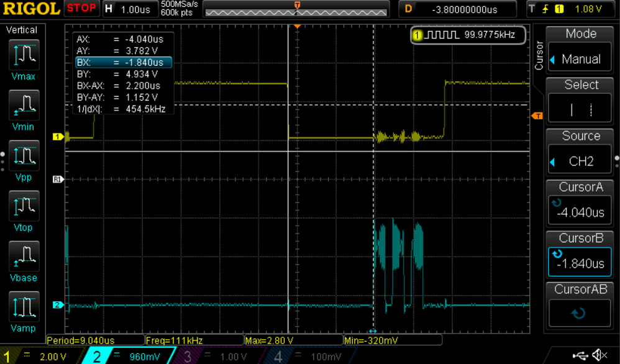Select the BX cursor readout row
620x364 pixels.
tap(124, 63)
